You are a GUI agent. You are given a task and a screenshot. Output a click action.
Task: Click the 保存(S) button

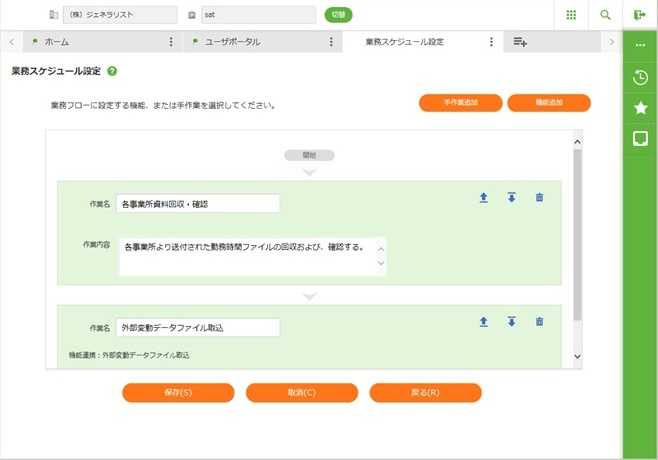point(178,392)
